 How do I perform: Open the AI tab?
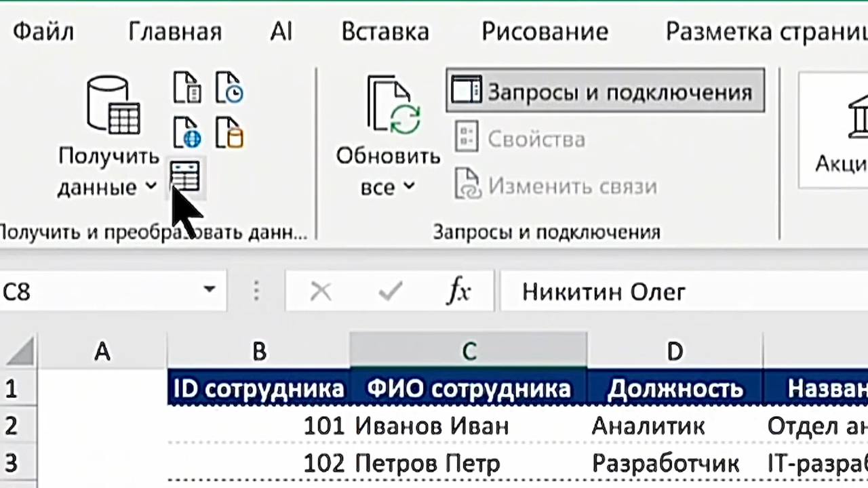coord(281,32)
